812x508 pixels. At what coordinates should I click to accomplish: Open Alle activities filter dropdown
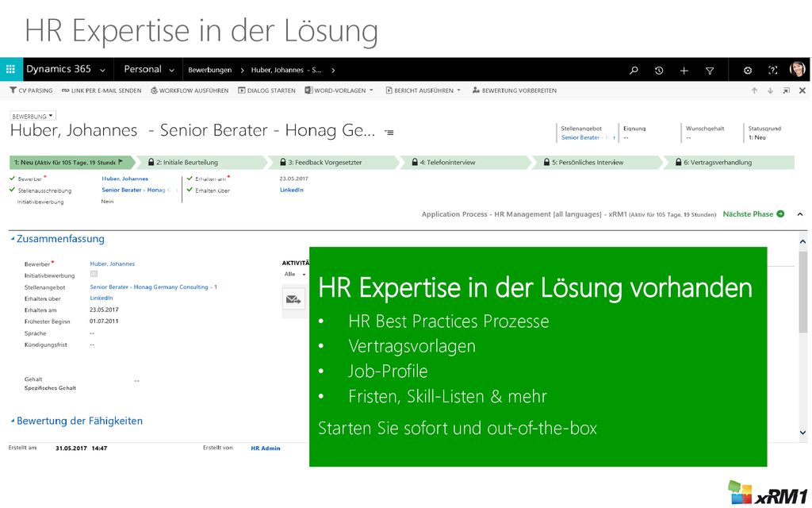(295, 274)
